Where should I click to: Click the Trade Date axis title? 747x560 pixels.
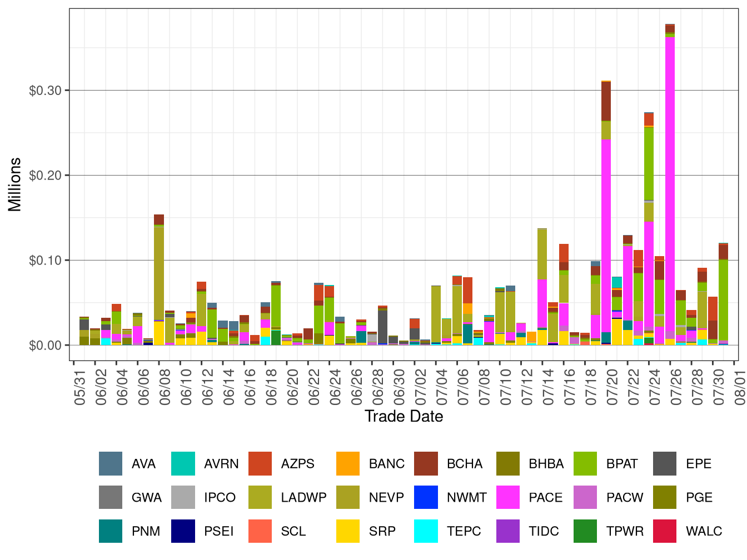(404, 416)
